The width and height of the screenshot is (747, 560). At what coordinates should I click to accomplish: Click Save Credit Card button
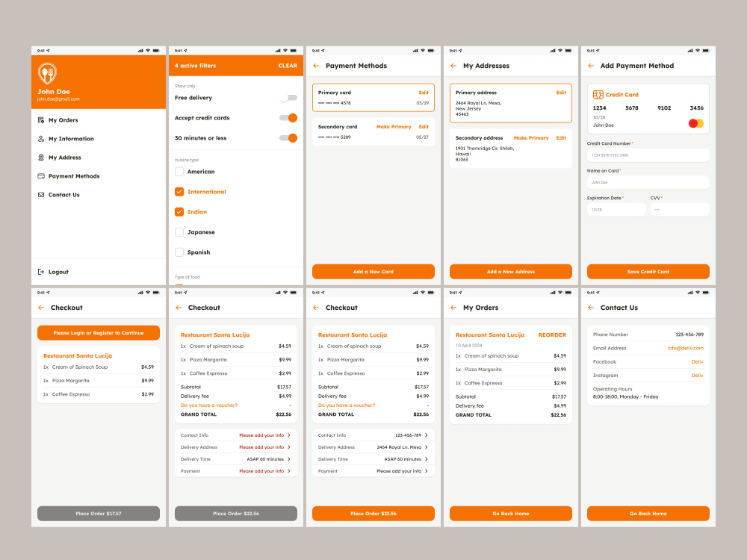pos(648,272)
